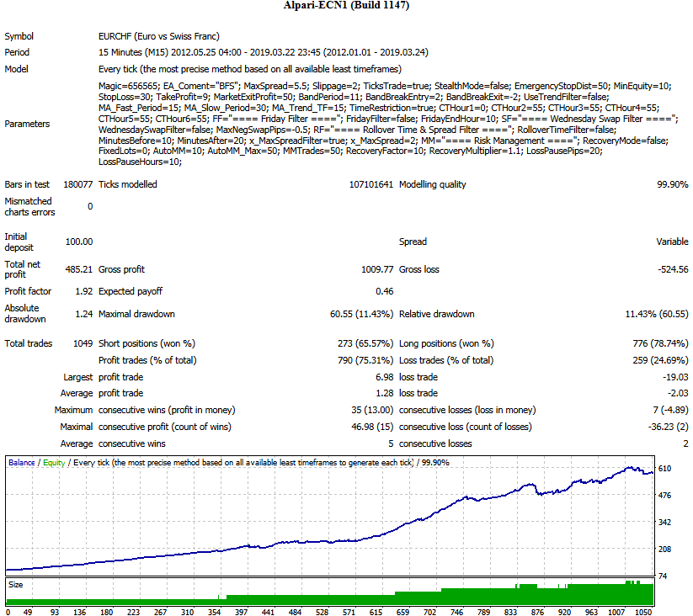Viewport: 693px width, 616px height.
Task: Click the 610 y-axis label
Action: tap(664, 469)
